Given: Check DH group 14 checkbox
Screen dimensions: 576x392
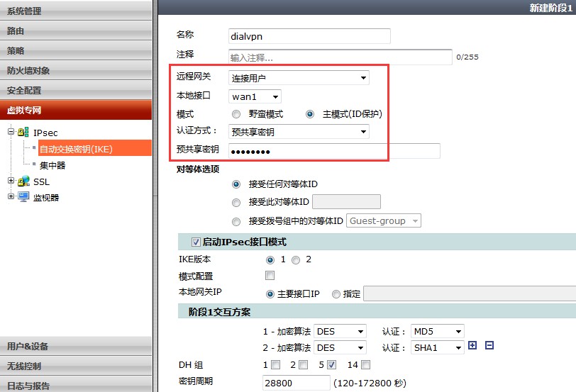Looking at the screenshot, I should (365, 365).
